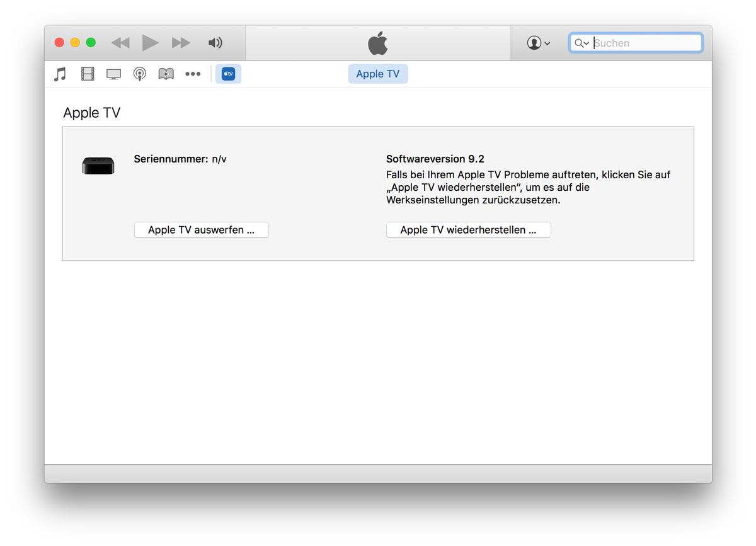Select the Apple TV device button
Screen dimensions: 756x546
tap(228, 74)
